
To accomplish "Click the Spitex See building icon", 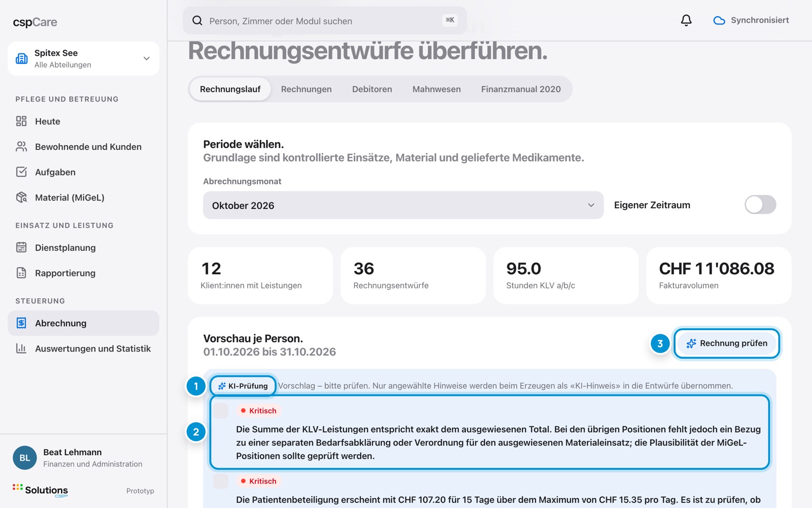I will [x=22, y=58].
